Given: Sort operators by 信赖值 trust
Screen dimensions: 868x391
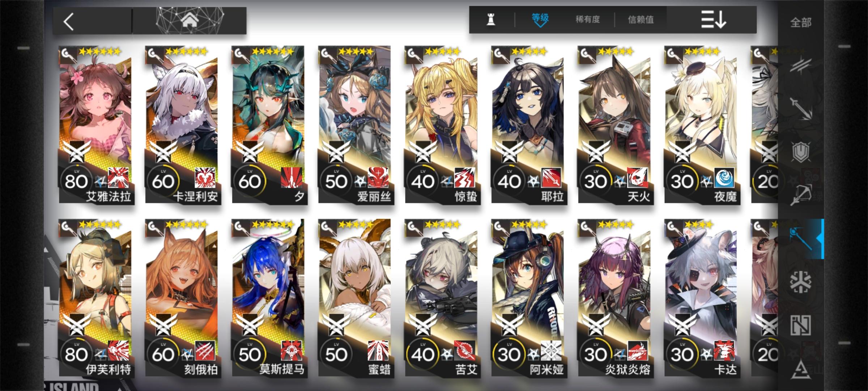Looking at the screenshot, I should click(x=641, y=20).
